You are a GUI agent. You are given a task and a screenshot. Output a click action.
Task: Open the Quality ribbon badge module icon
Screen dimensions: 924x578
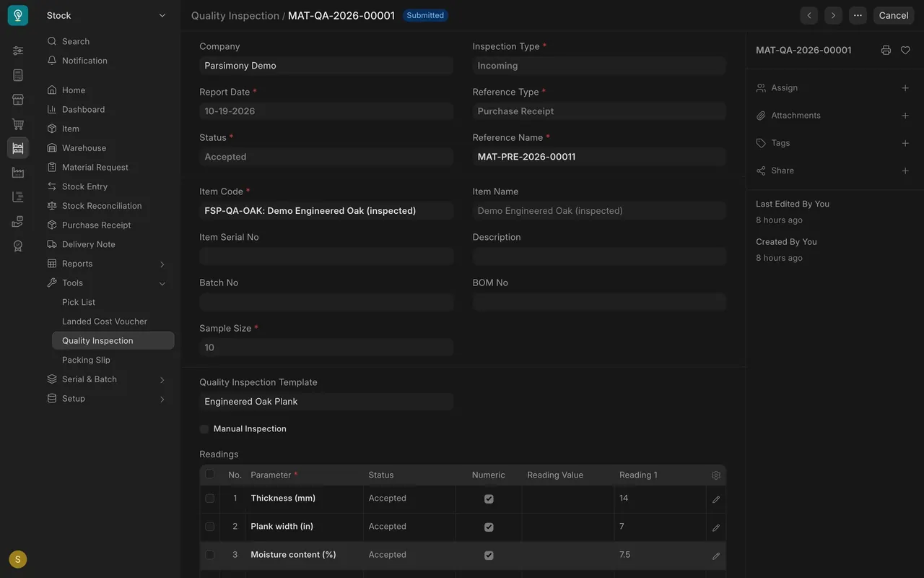[18, 246]
